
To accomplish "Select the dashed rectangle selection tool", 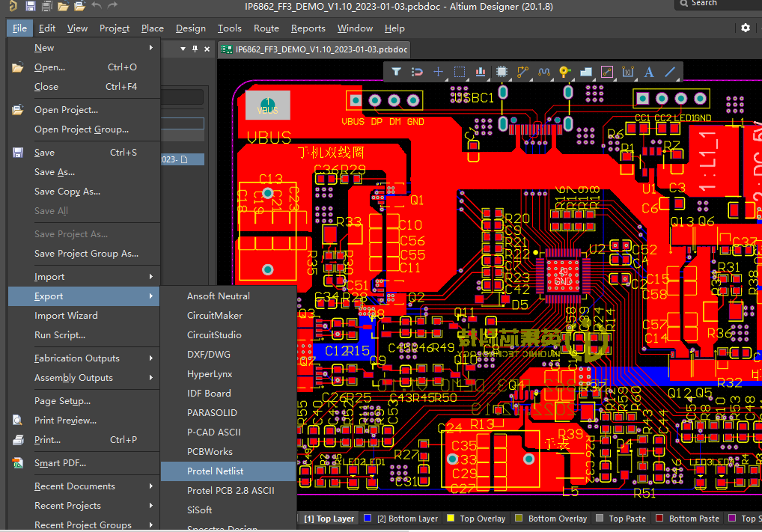I will (460, 72).
